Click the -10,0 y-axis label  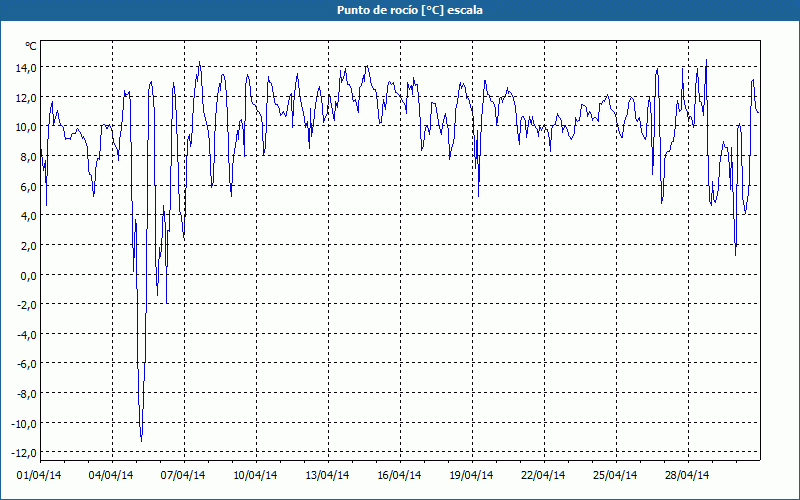(x=26, y=423)
